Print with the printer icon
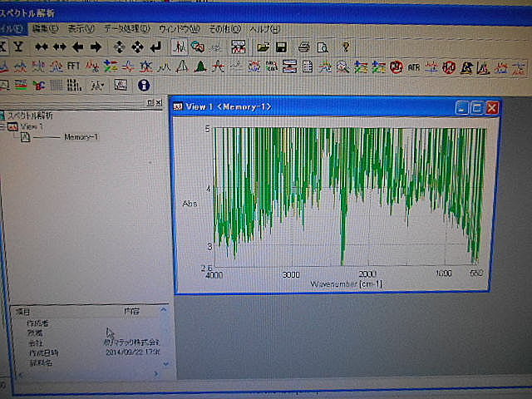 coord(304,47)
